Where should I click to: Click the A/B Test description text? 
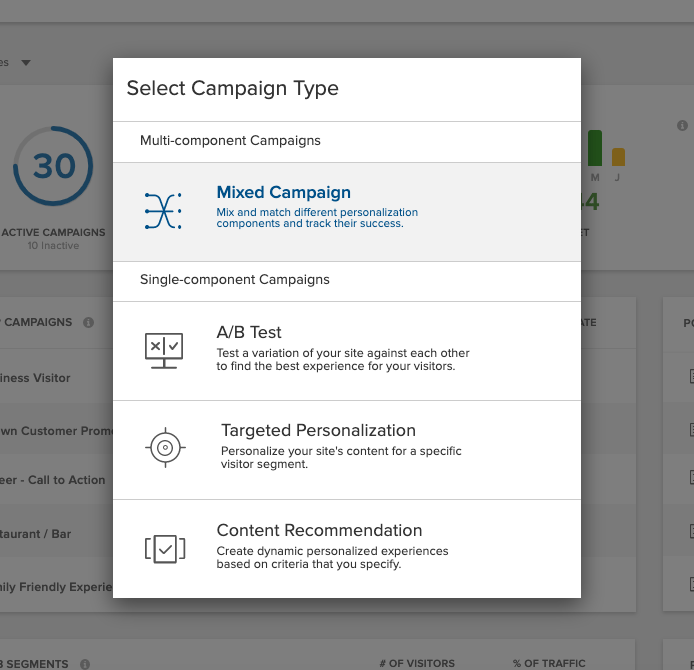pyautogui.click(x=343, y=359)
